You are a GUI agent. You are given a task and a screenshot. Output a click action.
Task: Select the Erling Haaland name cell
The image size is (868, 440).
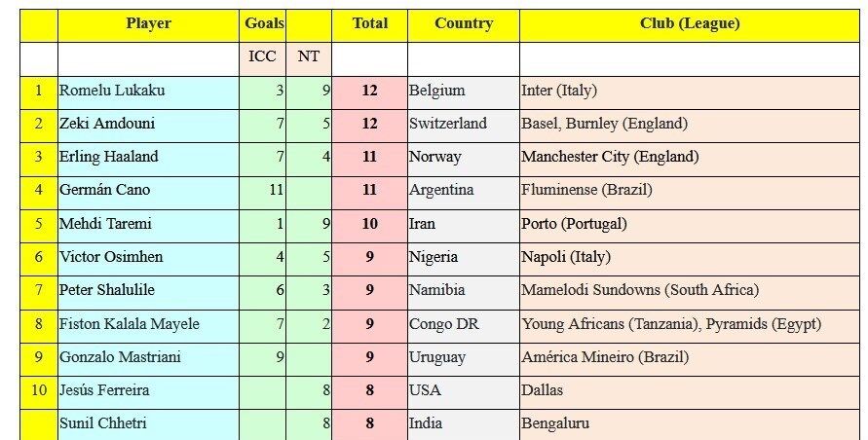[x=148, y=157]
